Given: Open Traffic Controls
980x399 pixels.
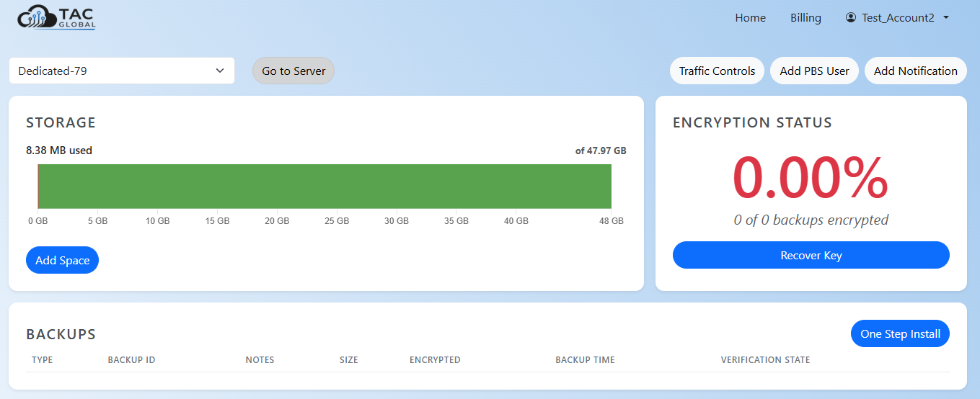Looking at the screenshot, I should [x=717, y=71].
